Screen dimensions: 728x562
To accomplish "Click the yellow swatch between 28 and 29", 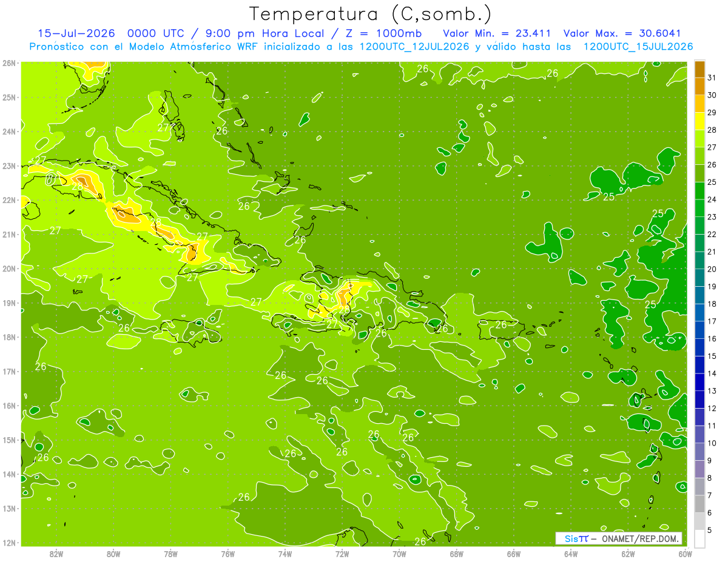I will (700, 121).
